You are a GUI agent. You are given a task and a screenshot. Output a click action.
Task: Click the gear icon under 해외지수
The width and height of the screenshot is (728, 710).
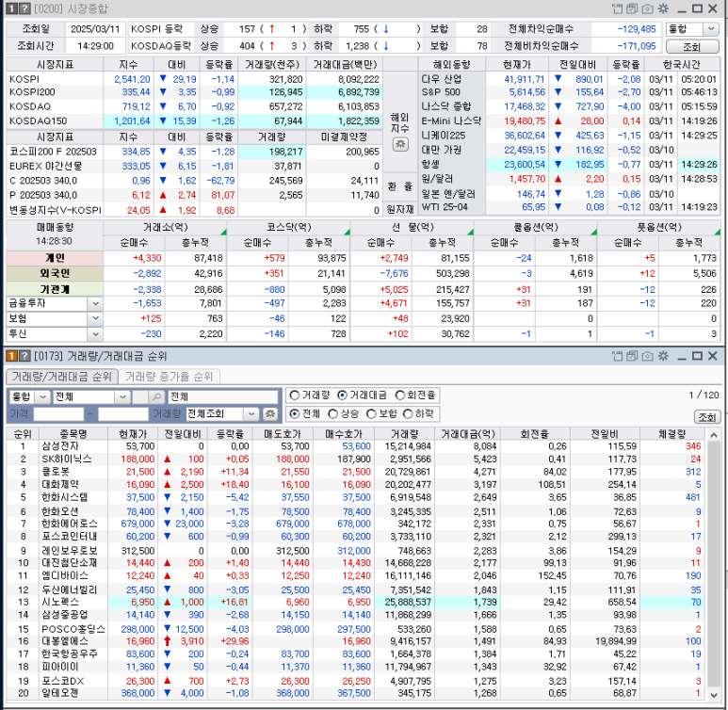[399, 144]
